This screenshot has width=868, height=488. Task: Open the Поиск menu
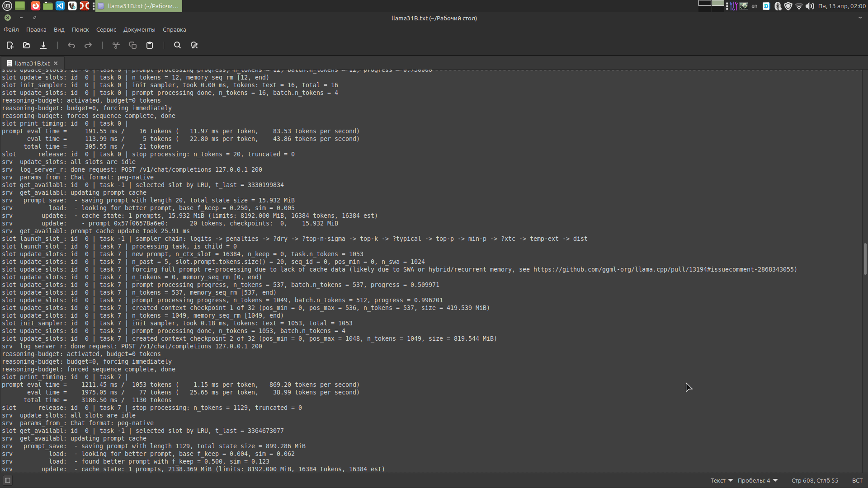80,29
